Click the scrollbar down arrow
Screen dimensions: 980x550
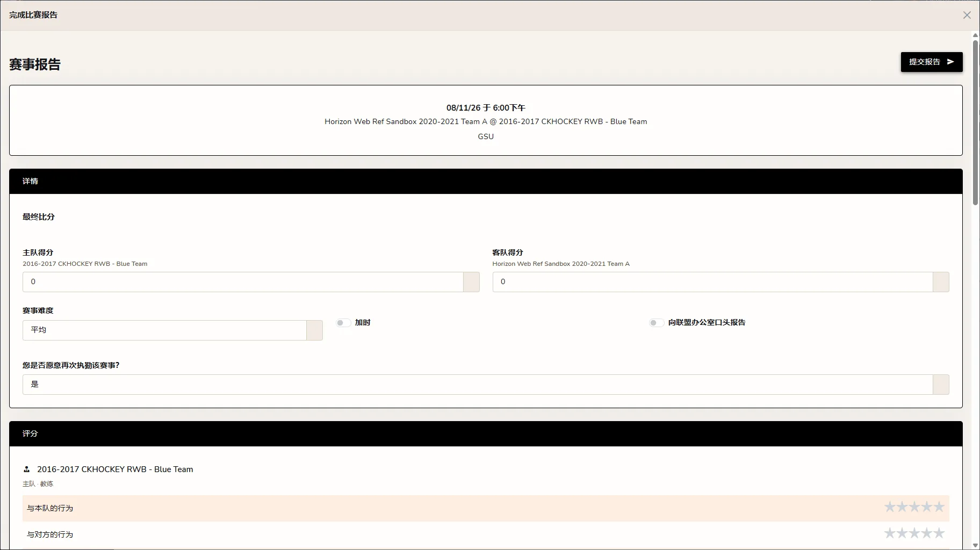click(975, 545)
